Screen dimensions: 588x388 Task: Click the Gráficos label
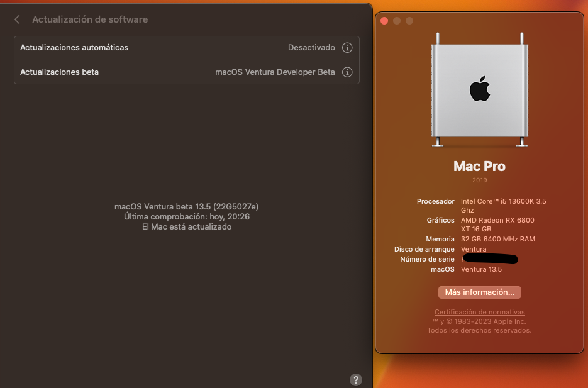click(x=440, y=221)
